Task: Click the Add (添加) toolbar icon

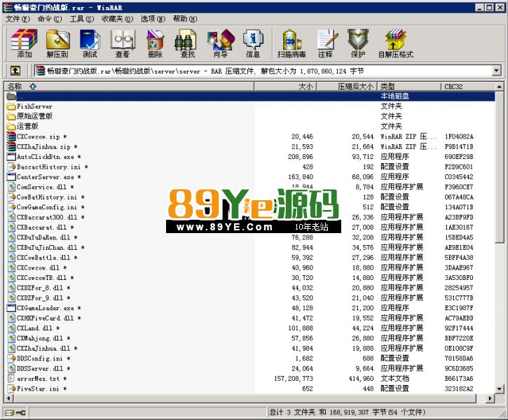Action: coord(25,39)
